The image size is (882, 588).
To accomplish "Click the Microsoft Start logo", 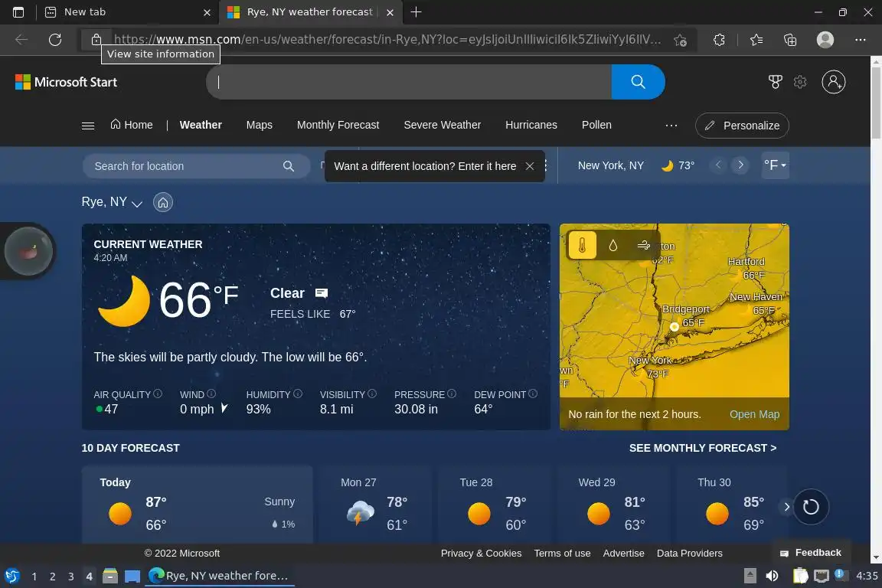I will coord(66,82).
